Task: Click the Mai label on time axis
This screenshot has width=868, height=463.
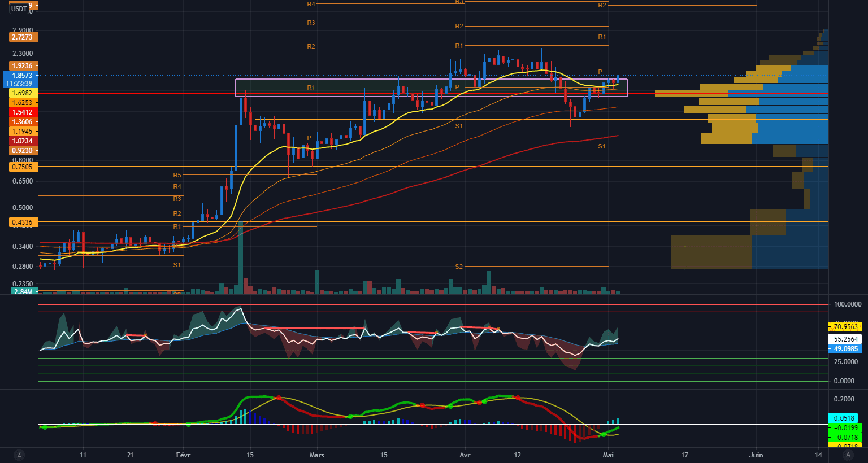Action: coord(609,455)
